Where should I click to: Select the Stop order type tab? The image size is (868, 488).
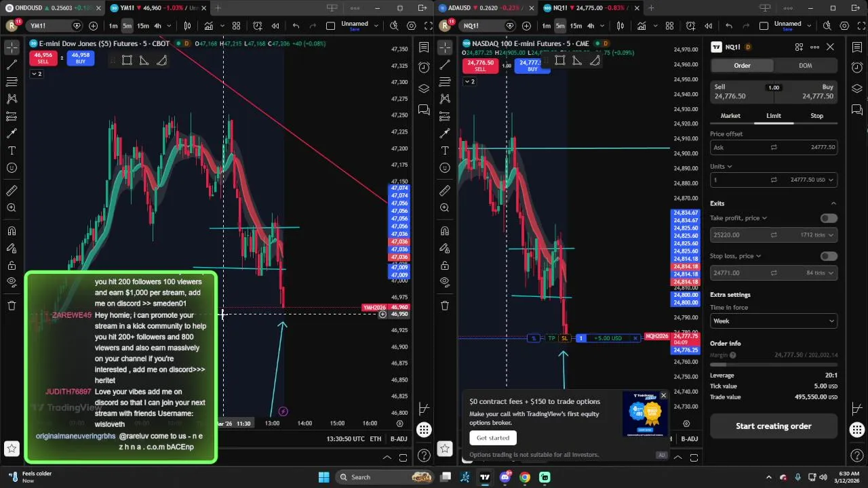pyautogui.click(x=816, y=116)
